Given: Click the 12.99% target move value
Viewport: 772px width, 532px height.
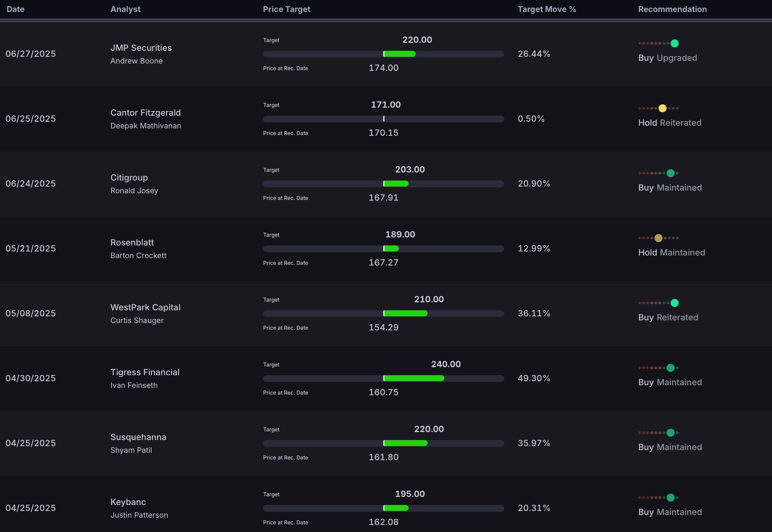Looking at the screenshot, I should tap(534, 248).
